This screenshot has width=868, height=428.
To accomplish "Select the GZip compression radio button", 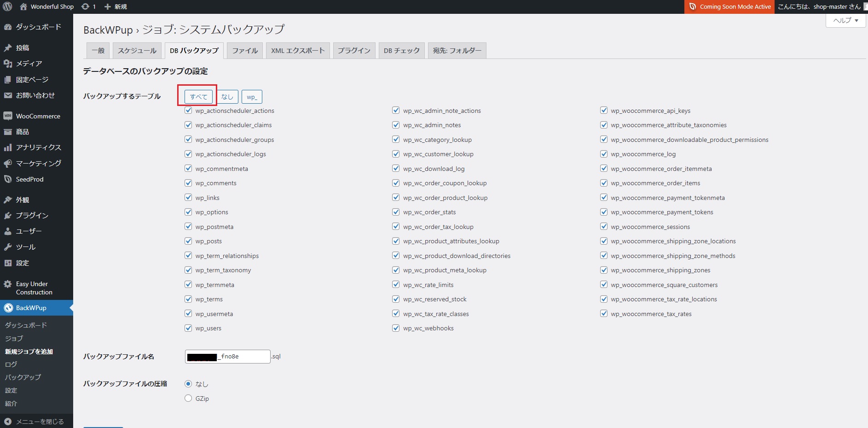I will 188,398.
